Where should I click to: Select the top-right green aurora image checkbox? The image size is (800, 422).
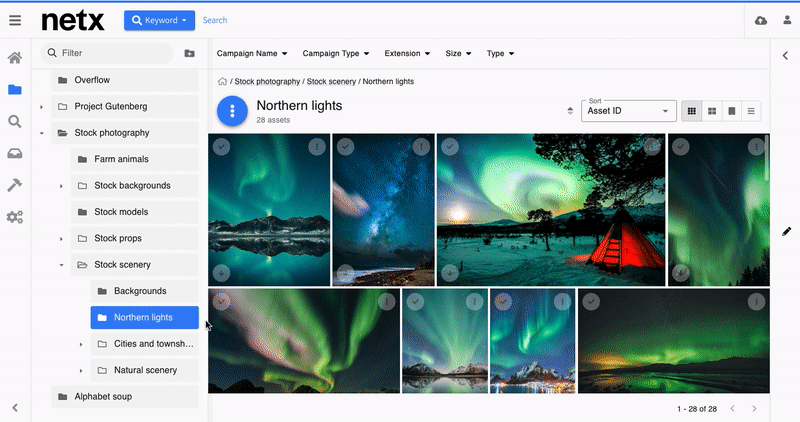click(681, 147)
